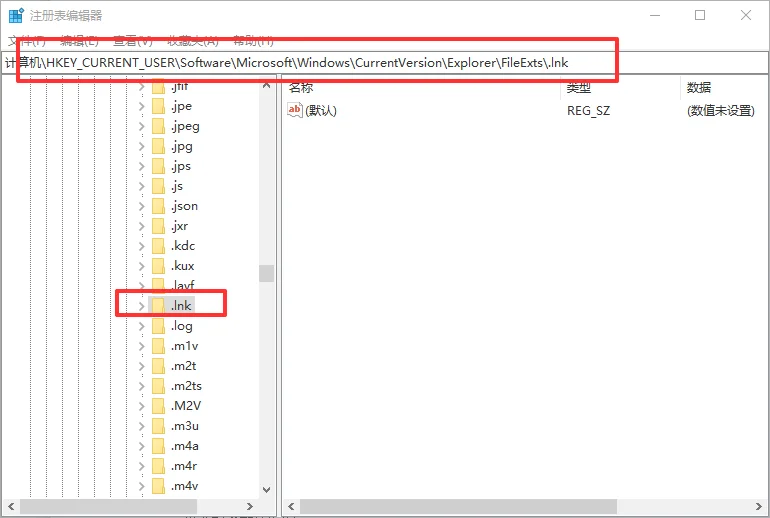
Task: Minimize the Registry Editor window
Action: pyautogui.click(x=655, y=15)
